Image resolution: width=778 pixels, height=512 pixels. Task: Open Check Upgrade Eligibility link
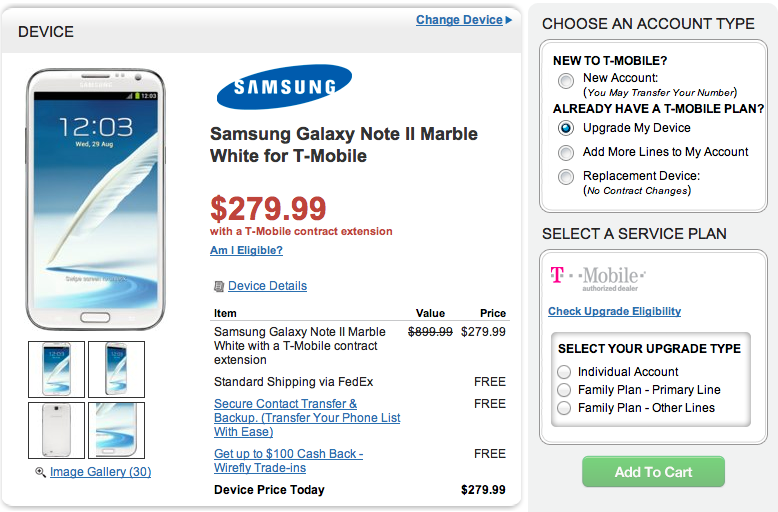[x=614, y=311]
